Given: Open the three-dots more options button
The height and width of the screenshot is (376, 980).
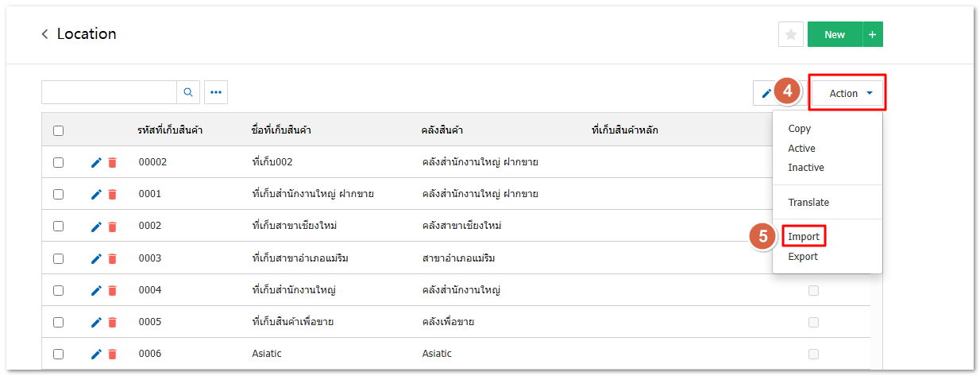Looking at the screenshot, I should pos(216,92).
